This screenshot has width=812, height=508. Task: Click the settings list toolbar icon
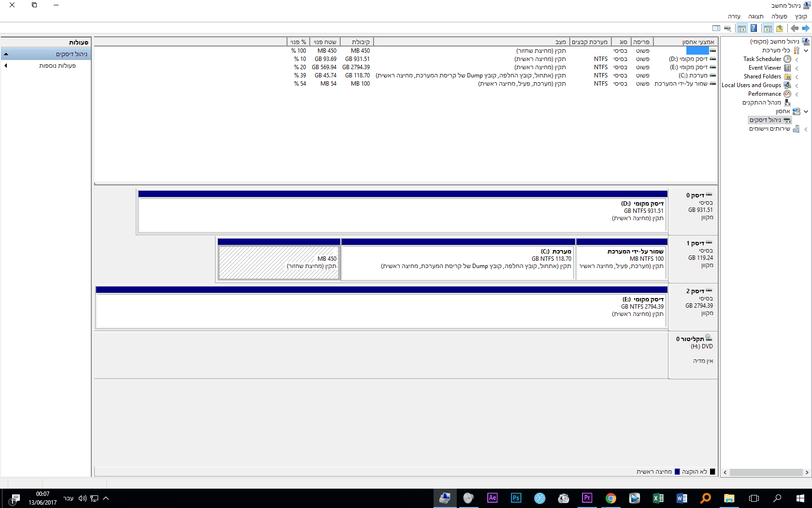pyautogui.click(x=716, y=28)
